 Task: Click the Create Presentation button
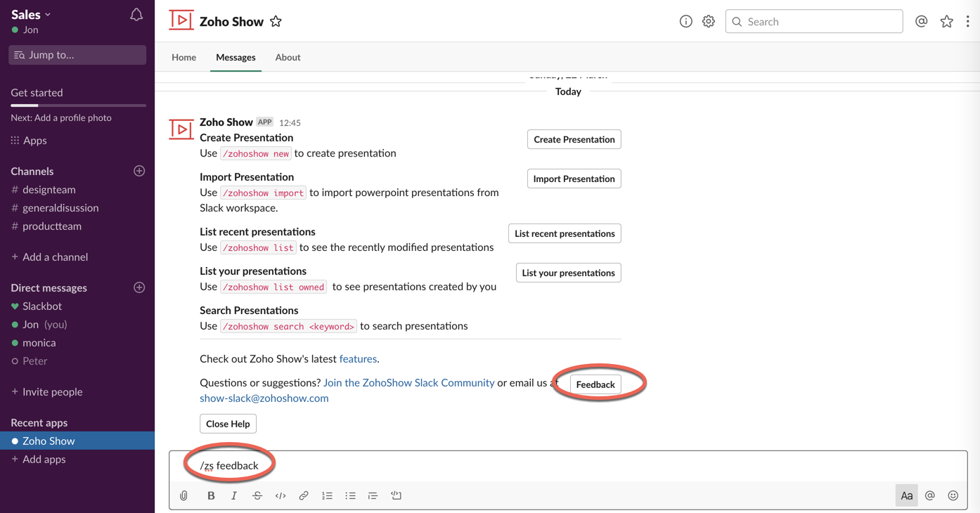point(574,139)
